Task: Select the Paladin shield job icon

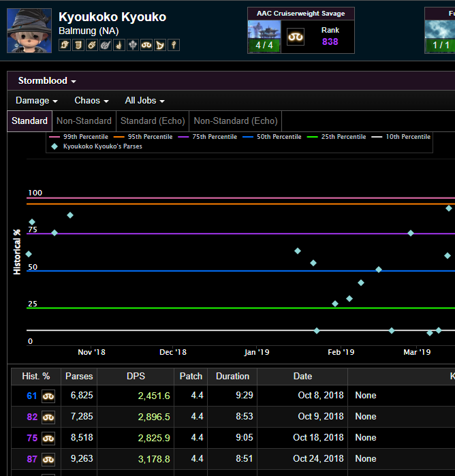Action: [x=78, y=45]
